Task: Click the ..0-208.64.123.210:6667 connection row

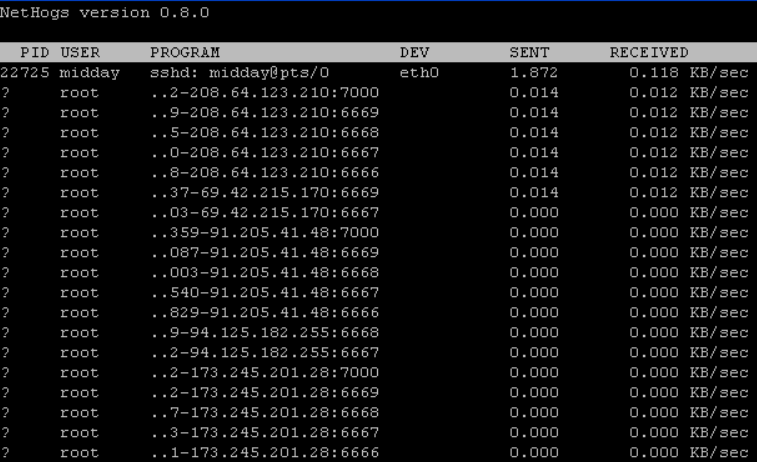Action: tap(375, 153)
